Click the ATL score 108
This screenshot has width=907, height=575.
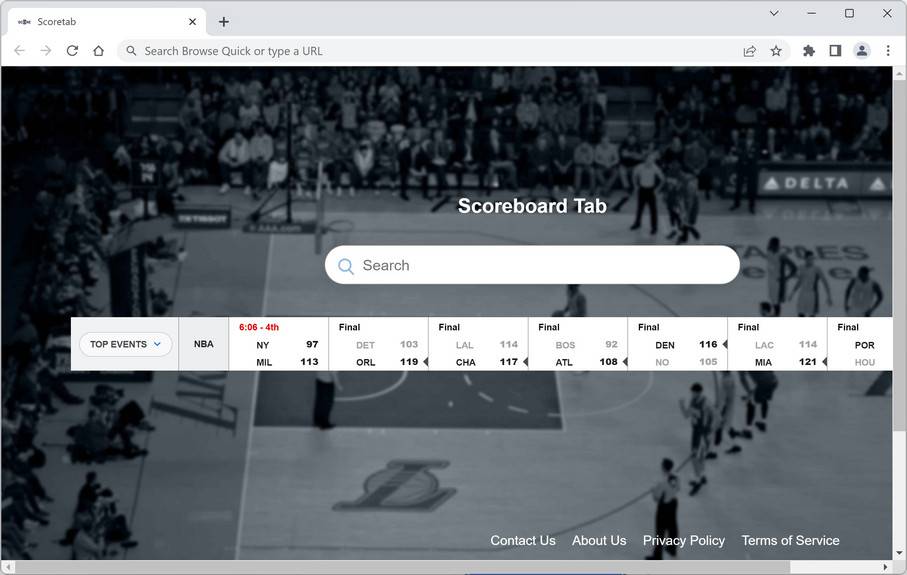point(608,362)
